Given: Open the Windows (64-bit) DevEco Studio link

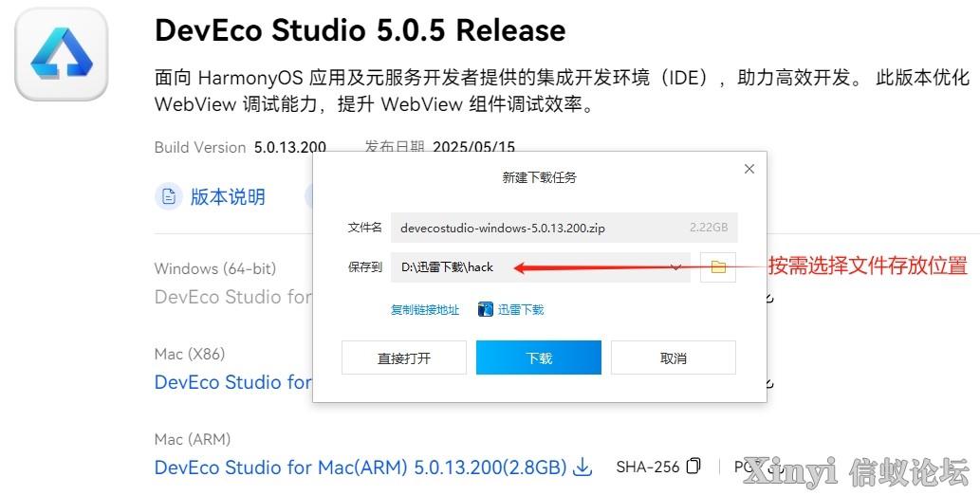Looking at the screenshot, I should click(233, 296).
